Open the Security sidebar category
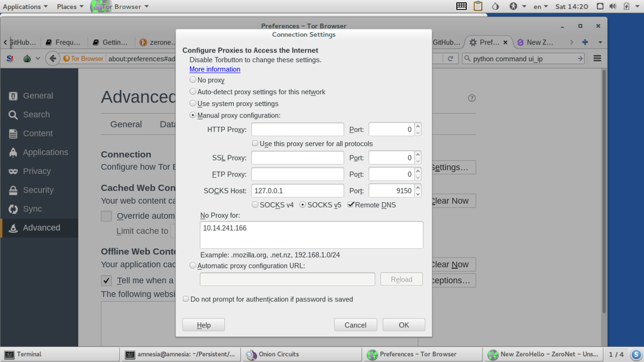 [39, 190]
